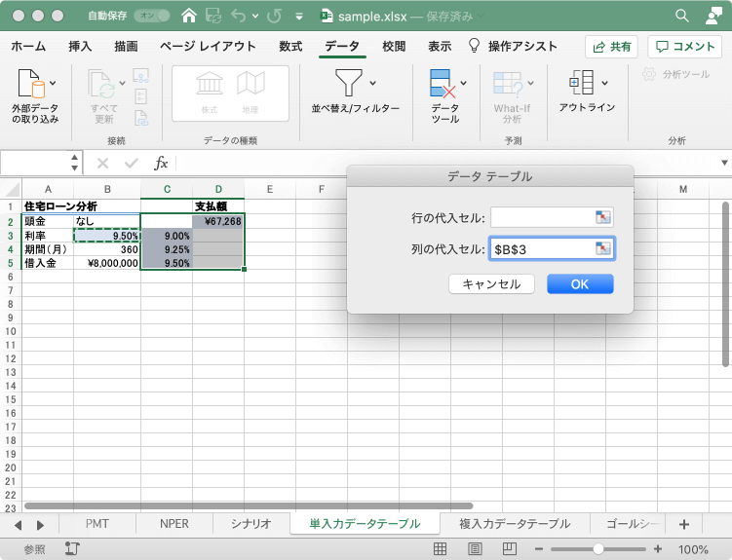The height and width of the screenshot is (560, 732).
Task: Open the ホーム ribbon tab
Action: (28, 46)
